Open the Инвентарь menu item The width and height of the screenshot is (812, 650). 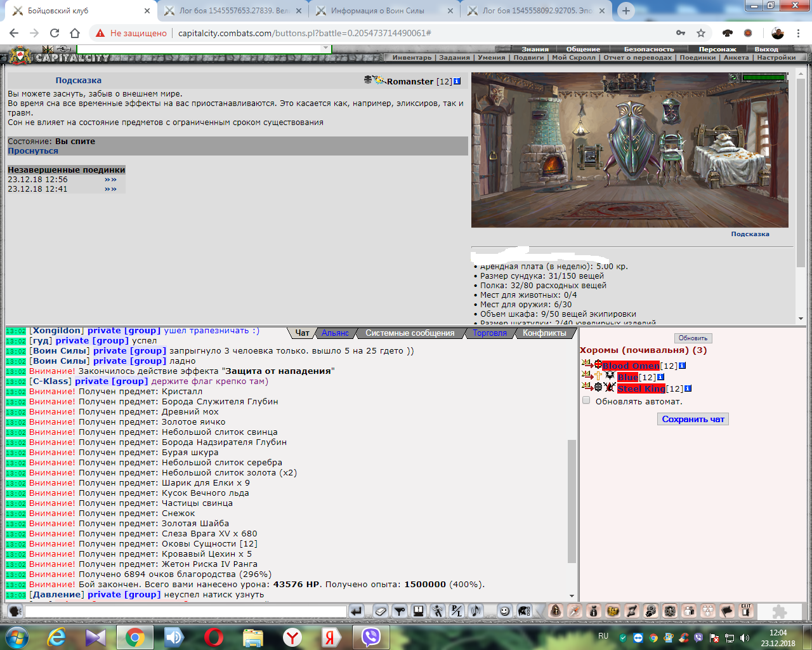[x=412, y=57]
